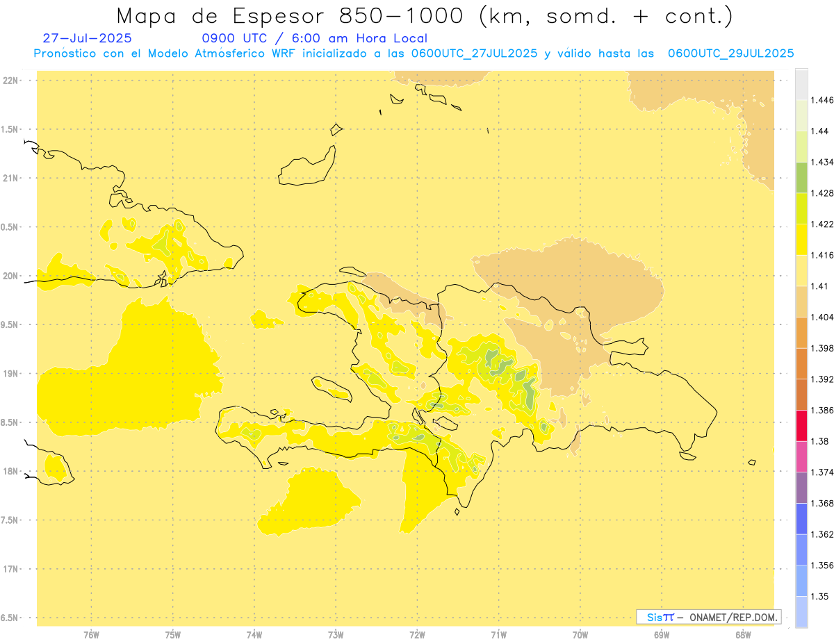Select the '70W' longitude label
The width and height of the screenshot is (834, 644).
(x=580, y=635)
